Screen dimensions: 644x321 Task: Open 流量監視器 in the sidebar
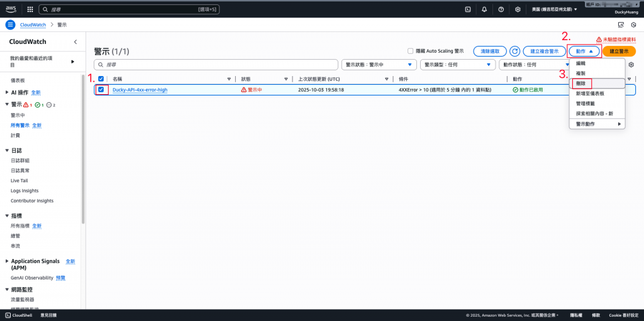[x=23, y=300]
